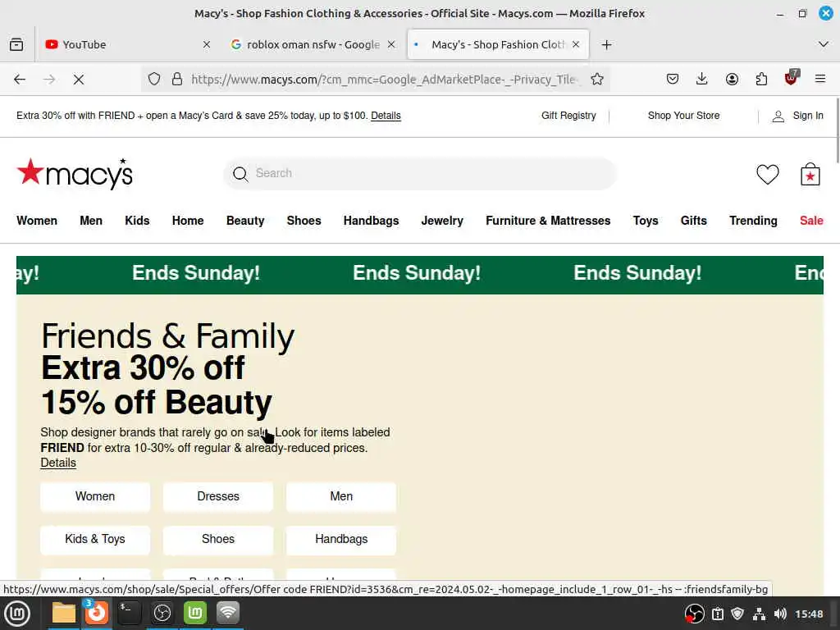Open the Downloads panel
The image size is (840, 630).
click(x=702, y=80)
